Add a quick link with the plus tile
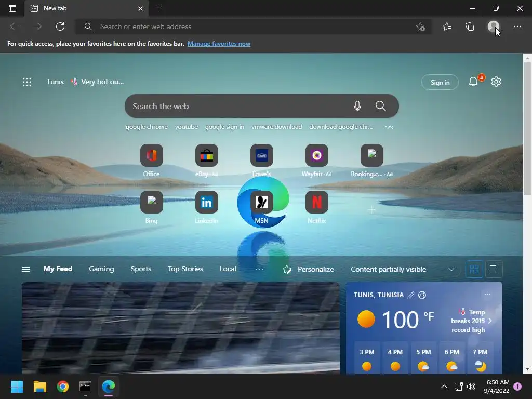Viewport: 532px width, 399px height. 371,210
